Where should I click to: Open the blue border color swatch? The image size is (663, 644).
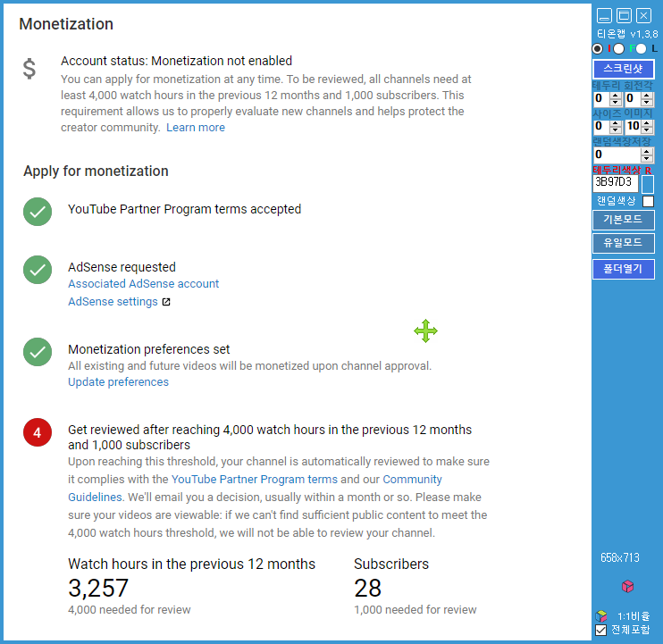647,184
